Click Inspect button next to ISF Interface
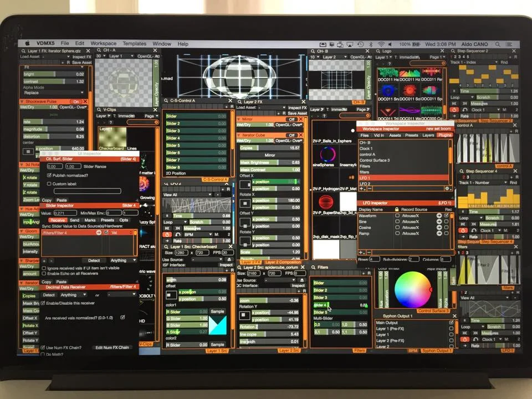 pyautogui.click(x=226, y=265)
